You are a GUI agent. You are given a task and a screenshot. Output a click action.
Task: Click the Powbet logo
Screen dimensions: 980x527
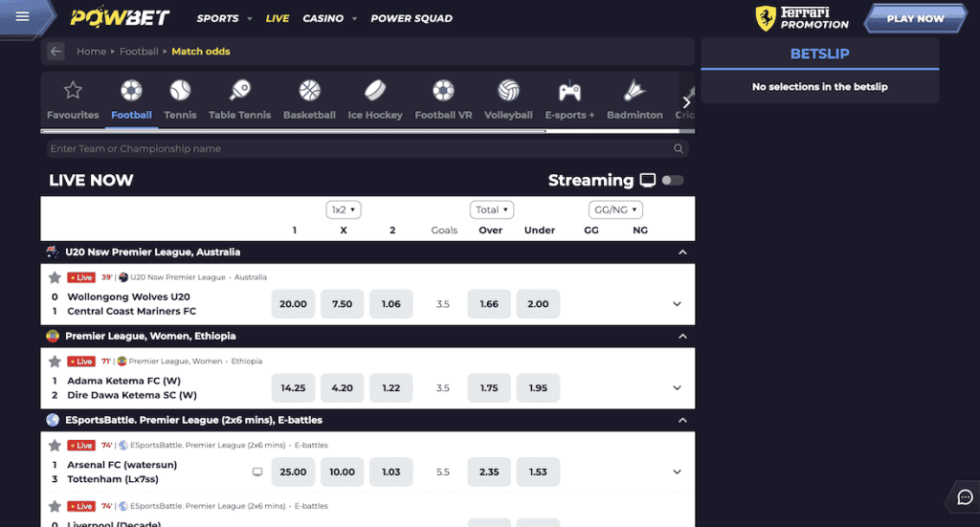pos(120,17)
